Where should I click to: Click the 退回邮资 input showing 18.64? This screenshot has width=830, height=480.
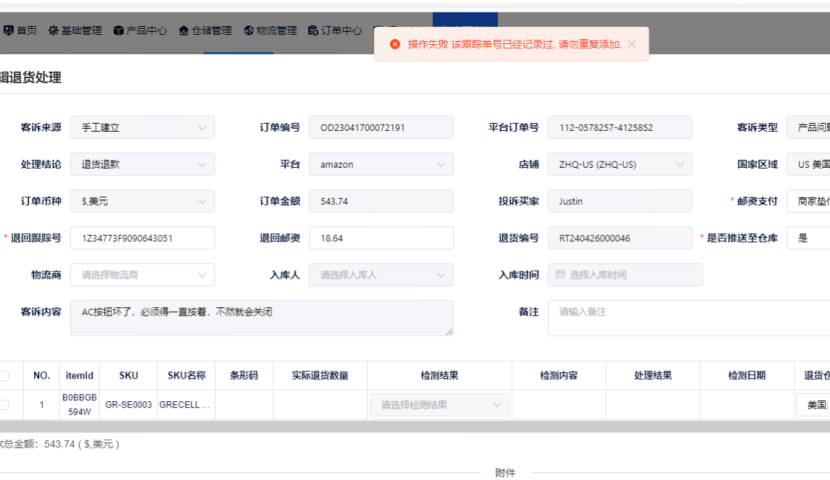381,238
